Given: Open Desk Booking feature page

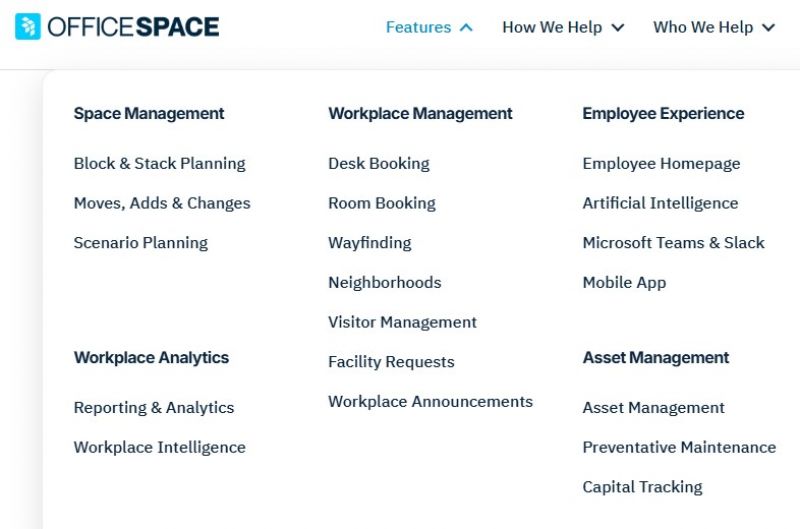Looking at the screenshot, I should pyautogui.click(x=379, y=164).
